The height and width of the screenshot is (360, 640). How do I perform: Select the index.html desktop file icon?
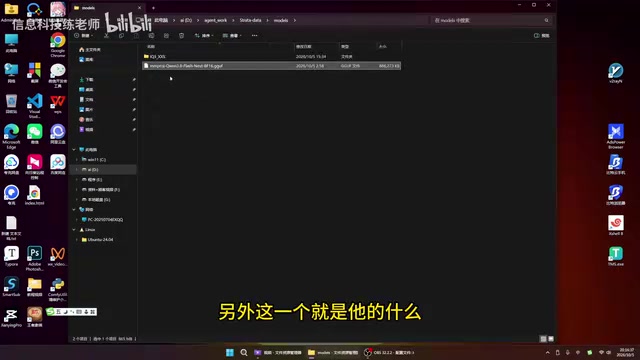[35, 195]
